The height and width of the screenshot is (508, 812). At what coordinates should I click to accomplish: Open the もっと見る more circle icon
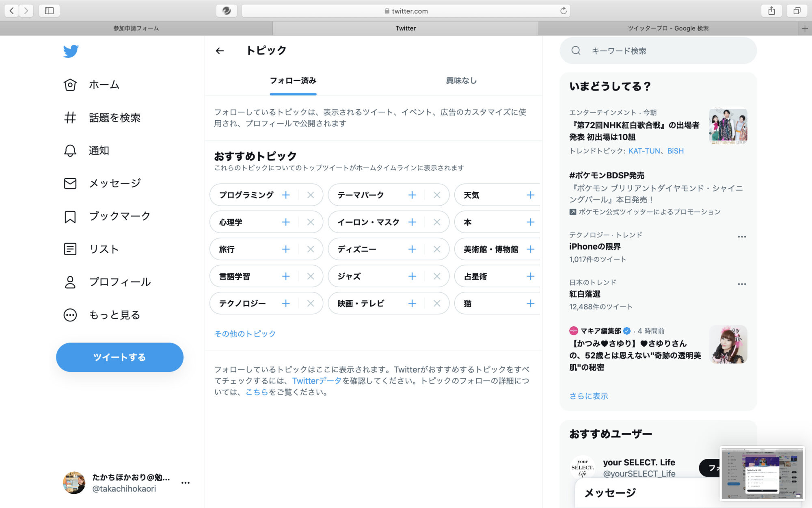click(70, 315)
